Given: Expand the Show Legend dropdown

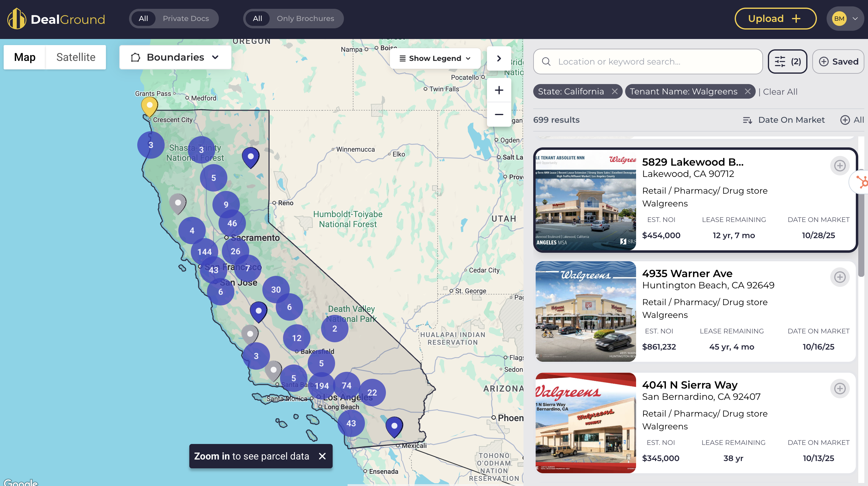Looking at the screenshot, I should click(435, 58).
